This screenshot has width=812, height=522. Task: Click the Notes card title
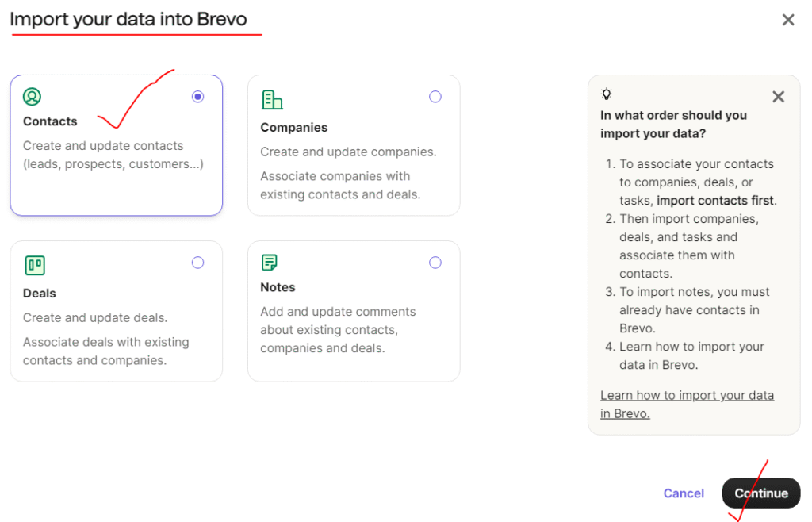pos(278,287)
